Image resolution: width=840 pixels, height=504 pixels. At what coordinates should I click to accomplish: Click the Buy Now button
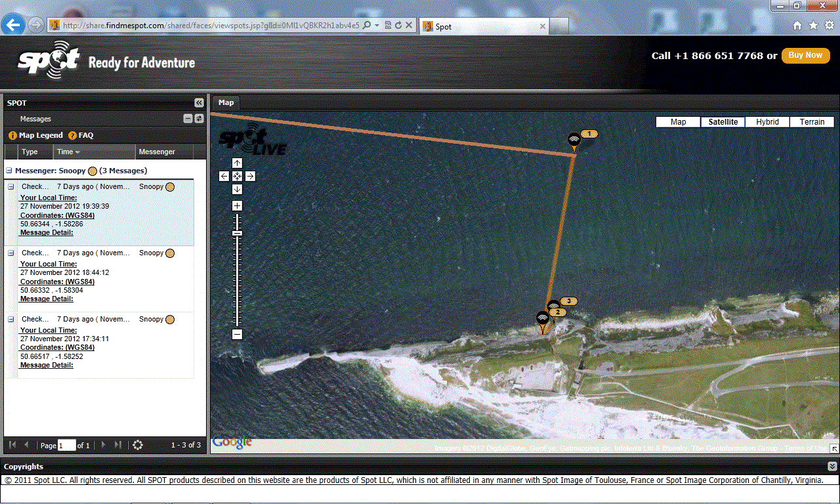805,56
